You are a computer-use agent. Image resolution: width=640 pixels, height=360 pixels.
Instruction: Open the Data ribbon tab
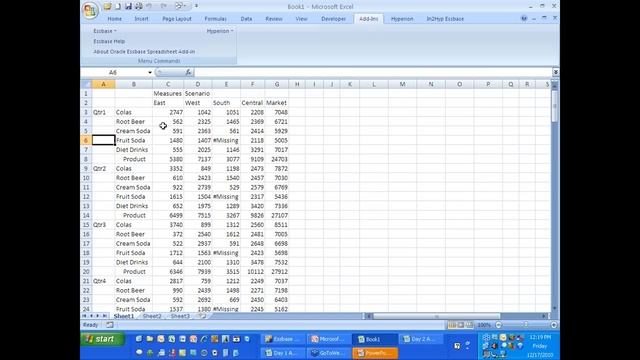tap(247, 19)
